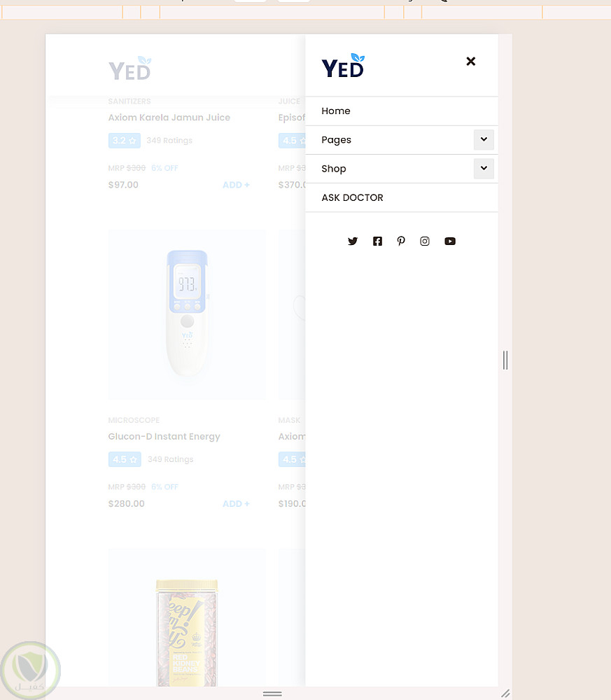Click ADD + for Axiom Karela Jamun Juice
The height and width of the screenshot is (700, 611).
click(236, 185)
